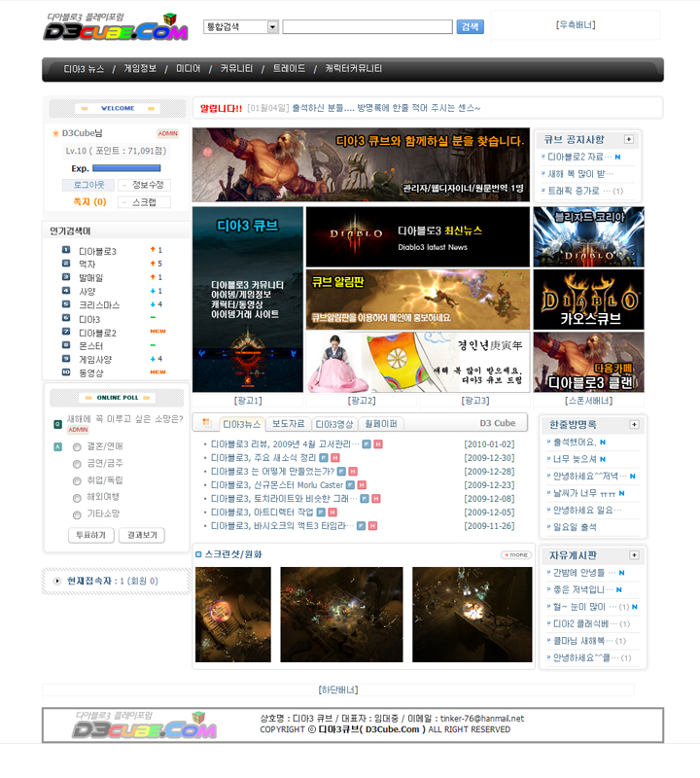Click the 검색 search button
The width and height of the screenshot is (700, 778).
(470, 27)
